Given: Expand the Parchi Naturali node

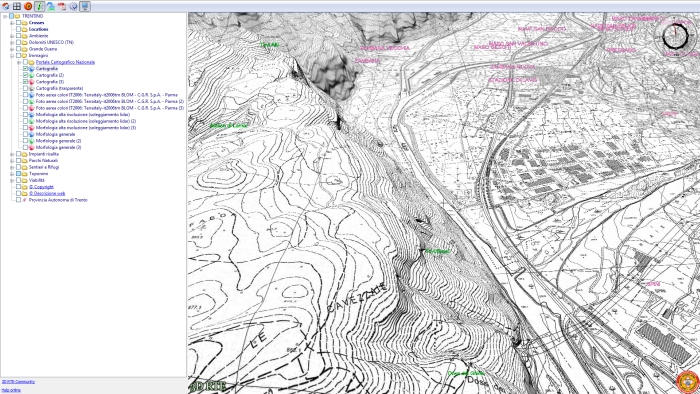Looking at the screenshot, I should [x=12, y=161].
